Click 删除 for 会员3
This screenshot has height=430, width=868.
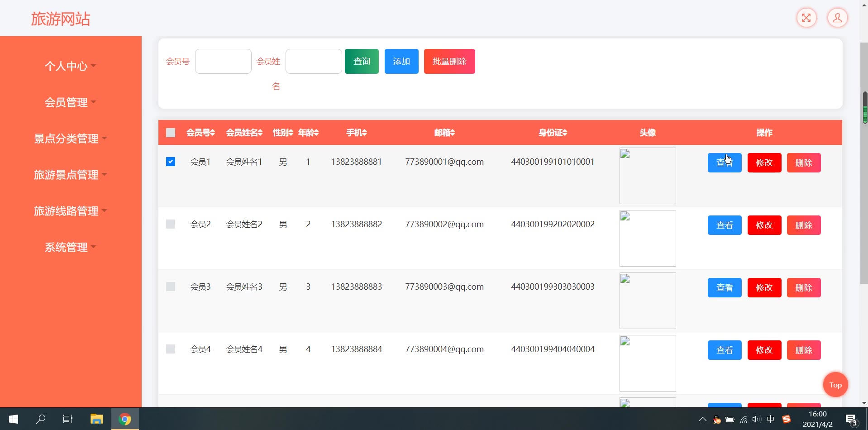pos(804,287)
